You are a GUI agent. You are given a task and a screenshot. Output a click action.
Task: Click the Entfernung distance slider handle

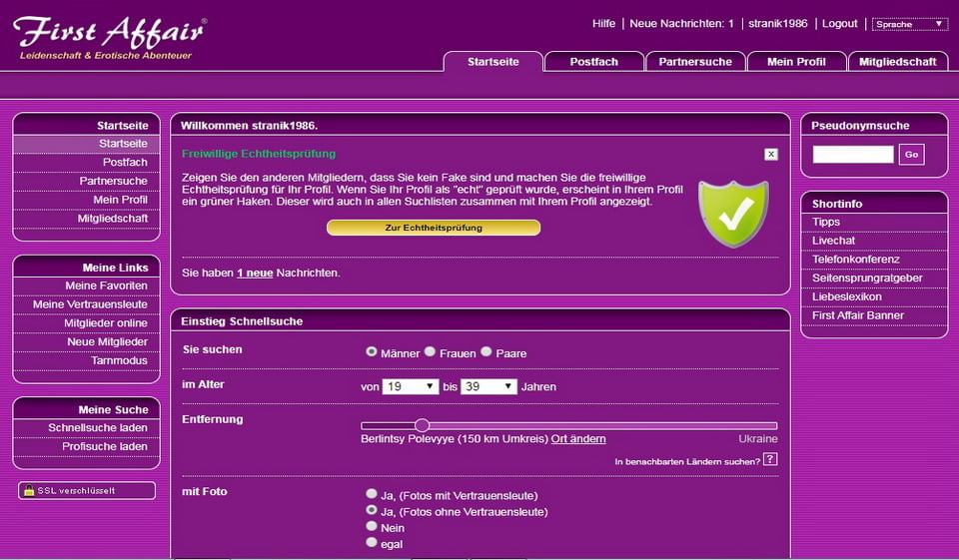point(422,425)
